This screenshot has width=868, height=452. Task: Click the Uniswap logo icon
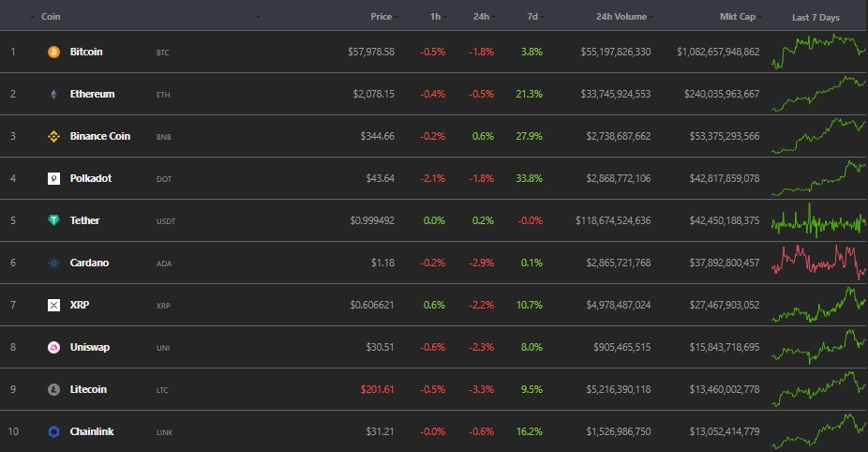click(x=53, y=347)
